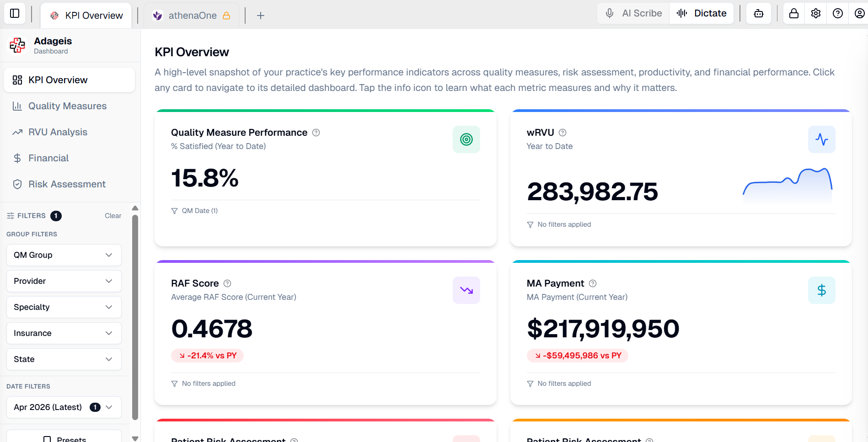Screen dimensions: 868x442
Task: Click the 15.8% value
Action: (205, 178)
